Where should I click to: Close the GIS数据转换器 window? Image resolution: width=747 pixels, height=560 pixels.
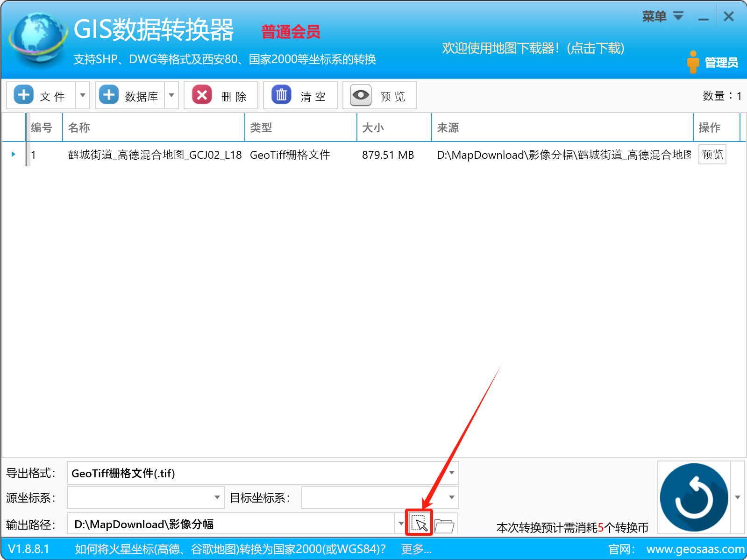tap(729, 17)
